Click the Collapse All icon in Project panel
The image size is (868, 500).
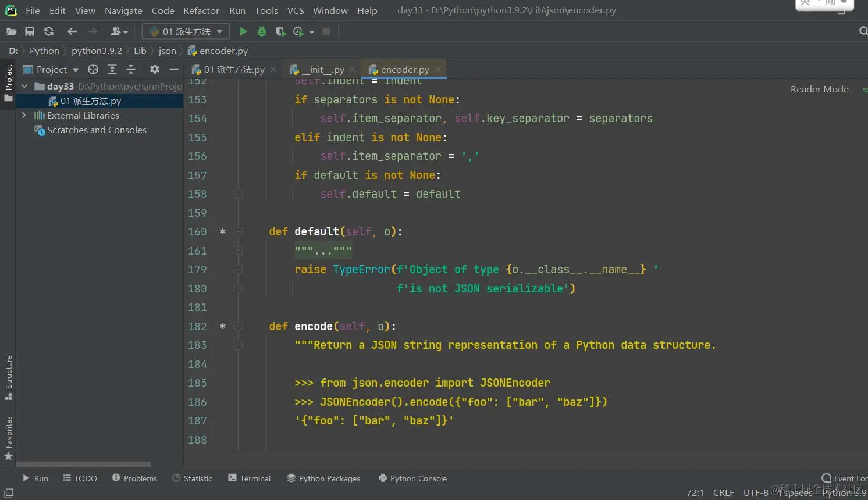pyautogui.click(x=131, y=69)
